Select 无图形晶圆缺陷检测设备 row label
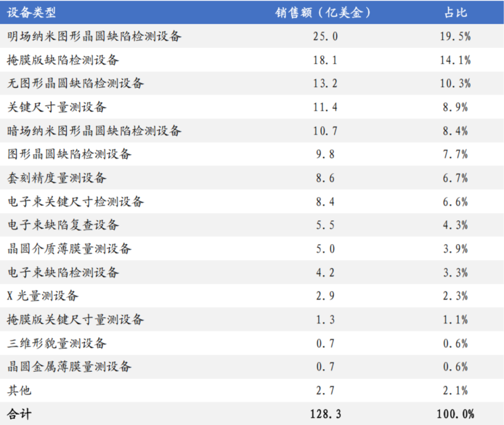Screen dimensions: 504x425 click(x=76, y=83)
